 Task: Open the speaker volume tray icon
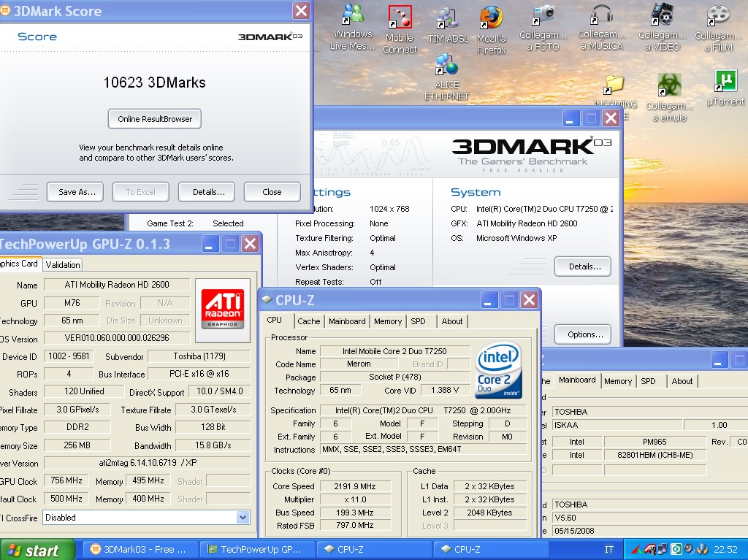689,550
